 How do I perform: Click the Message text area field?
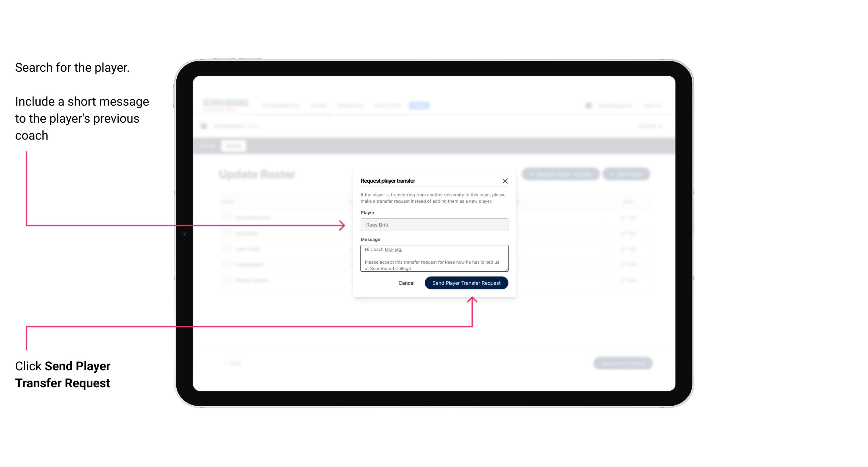click(434, 258)
